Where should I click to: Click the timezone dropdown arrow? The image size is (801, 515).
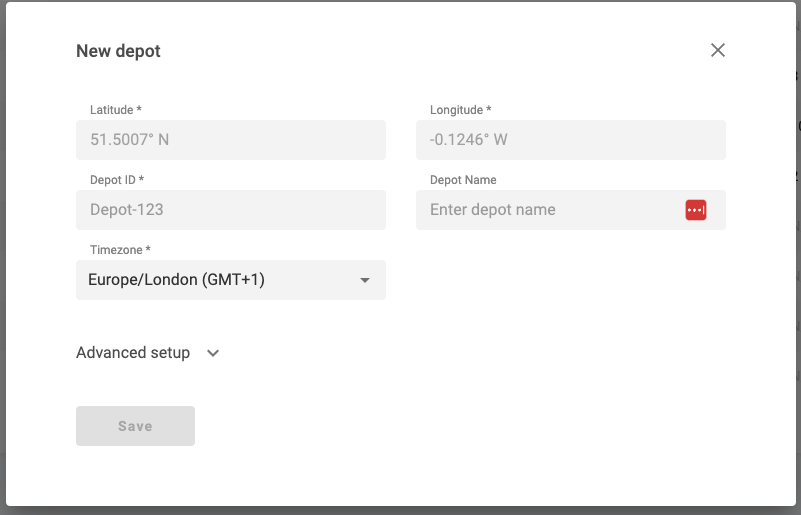(x=365, y=281)
